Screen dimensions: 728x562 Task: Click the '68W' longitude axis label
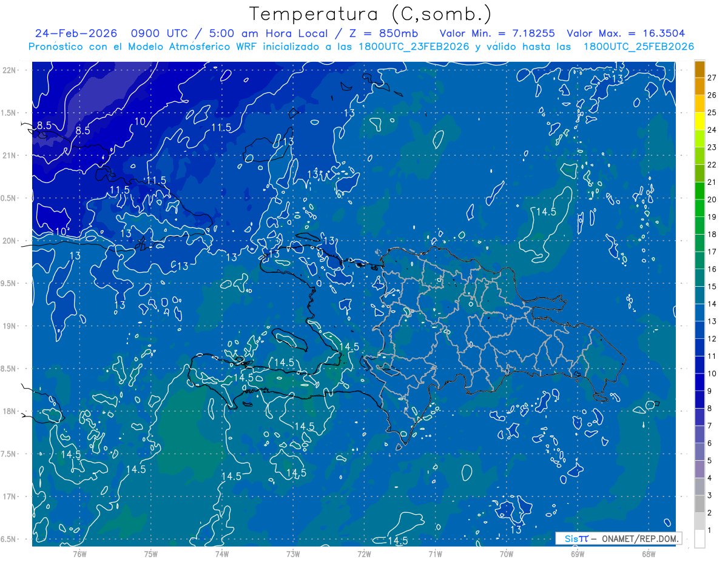(649, 554)
